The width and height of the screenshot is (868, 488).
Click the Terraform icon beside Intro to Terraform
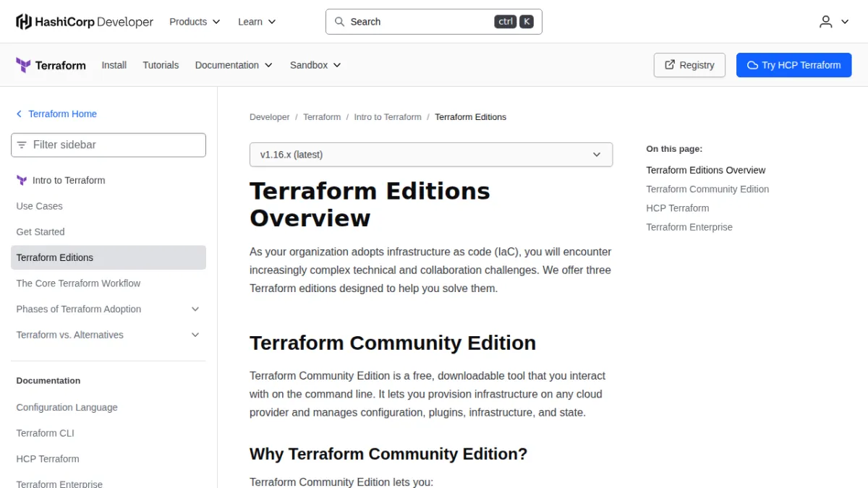22,181
